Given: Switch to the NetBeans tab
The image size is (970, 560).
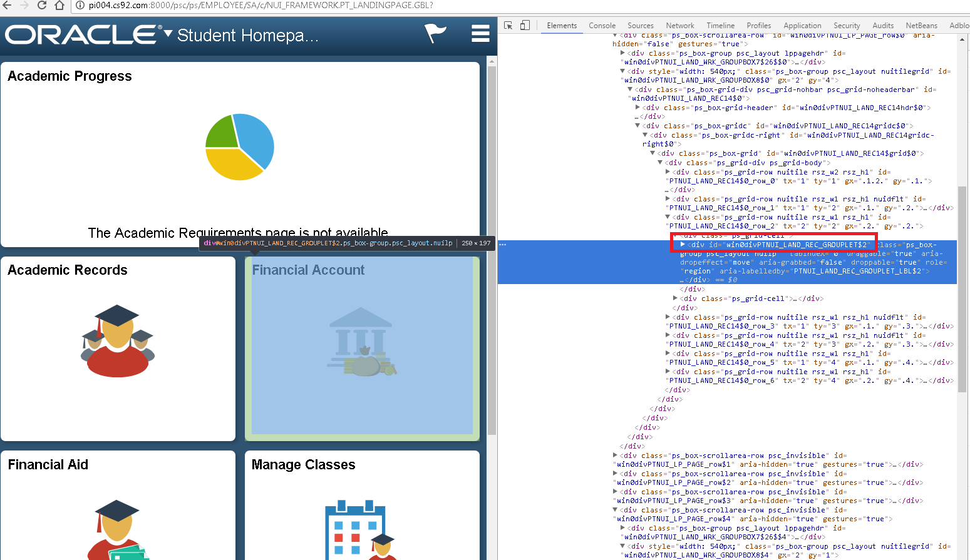Looking at the screenshot, I should tap(922, 26).
